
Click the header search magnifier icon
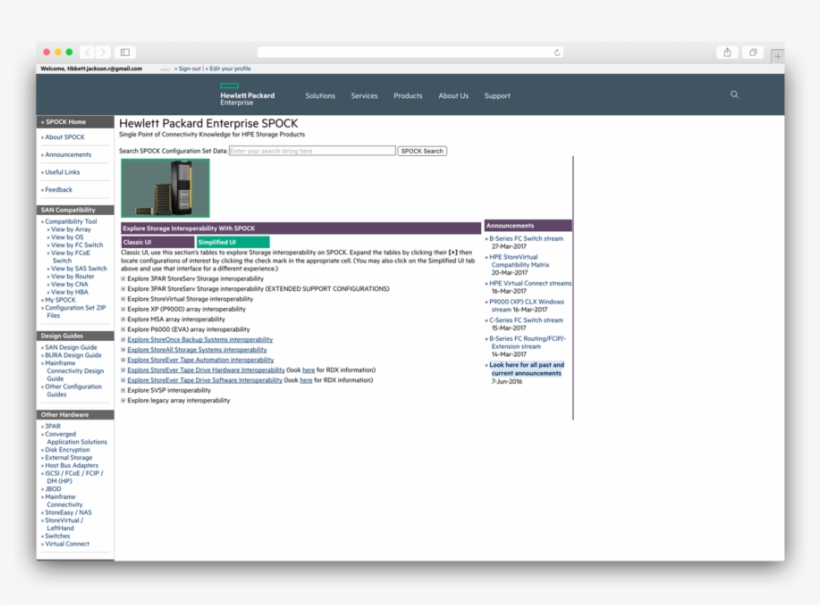point(734,95)
